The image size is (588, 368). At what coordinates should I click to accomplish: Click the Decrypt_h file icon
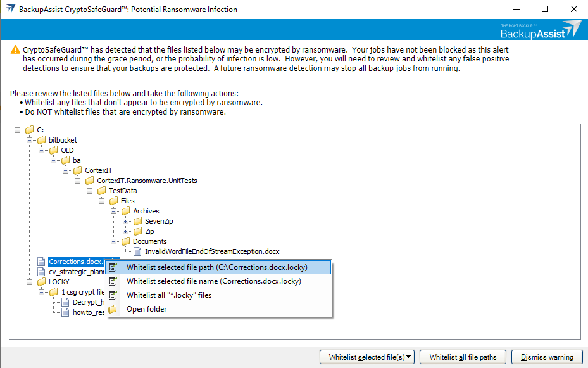[65, 302]
